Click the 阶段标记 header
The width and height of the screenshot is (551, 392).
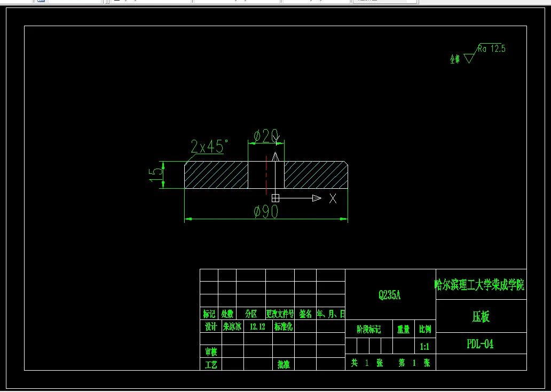click(368, 330)
